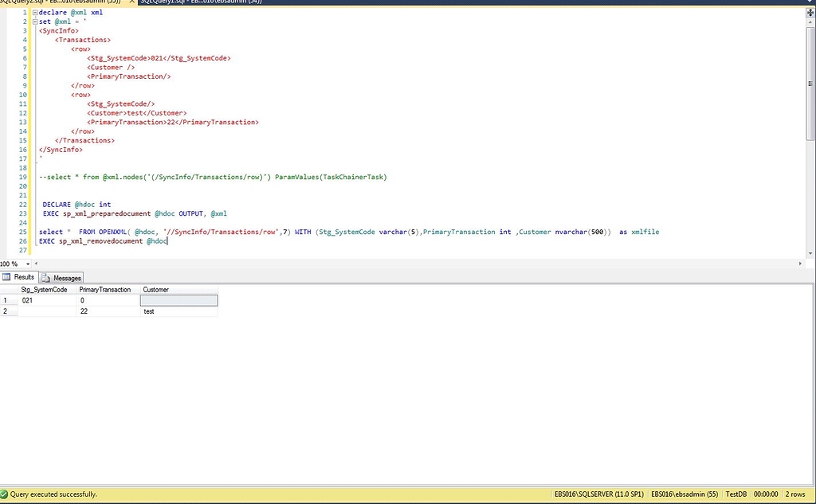
Task: Click the green query success status icon
Action: [4, 494]
